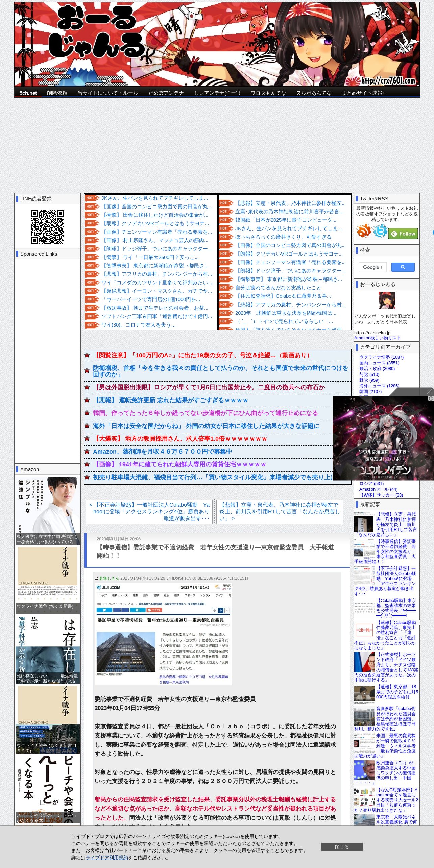Open the ヌルポあんてな menu item
Screen dimensions: 434x868
314,93
